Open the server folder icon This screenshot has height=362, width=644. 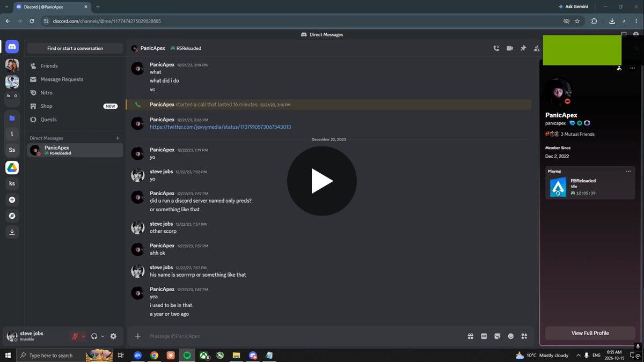click(x=12, y=118)
